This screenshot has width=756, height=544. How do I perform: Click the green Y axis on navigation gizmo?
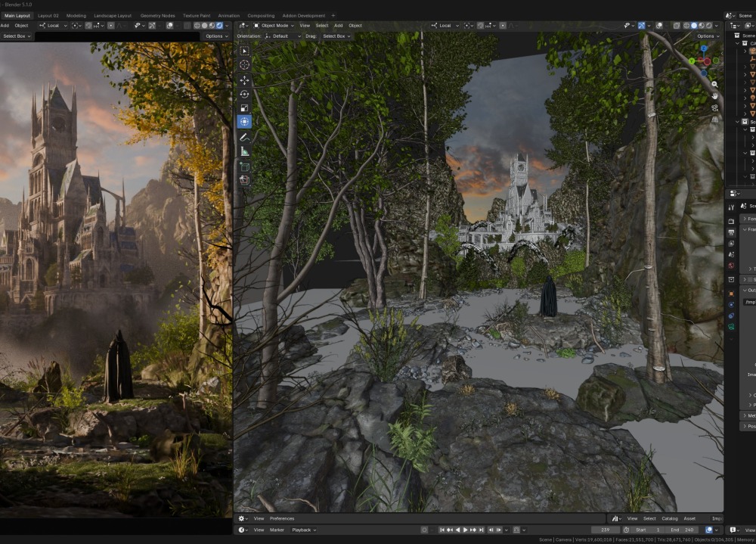coord(692,61)
